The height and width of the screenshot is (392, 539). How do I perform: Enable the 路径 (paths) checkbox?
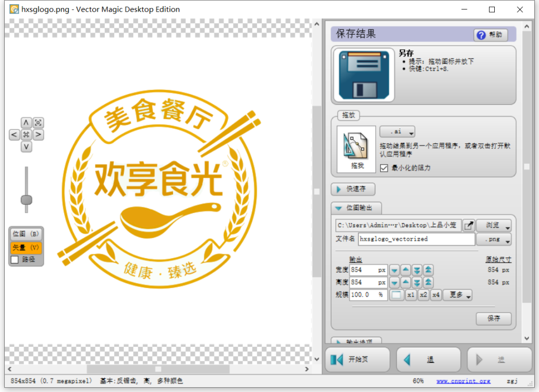point(15,259)
